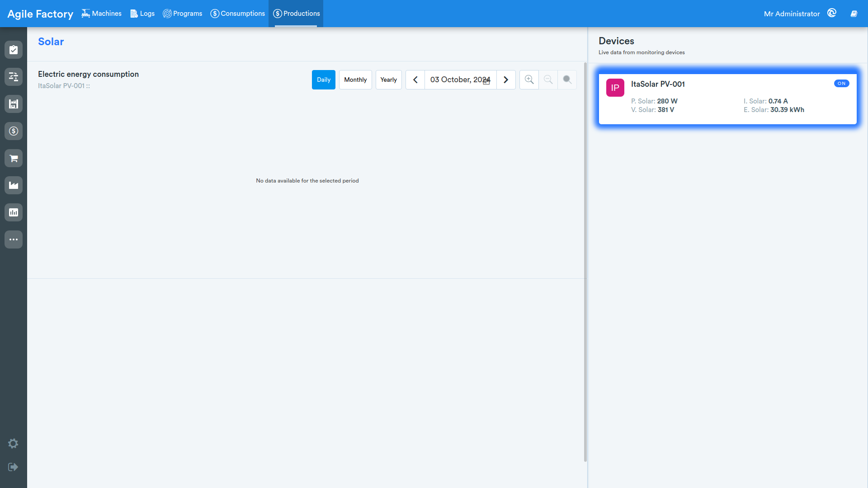Open the three-dots more sidebar icon
The height and width of the screenshot is (488, 868).
(x=14, y=239)
